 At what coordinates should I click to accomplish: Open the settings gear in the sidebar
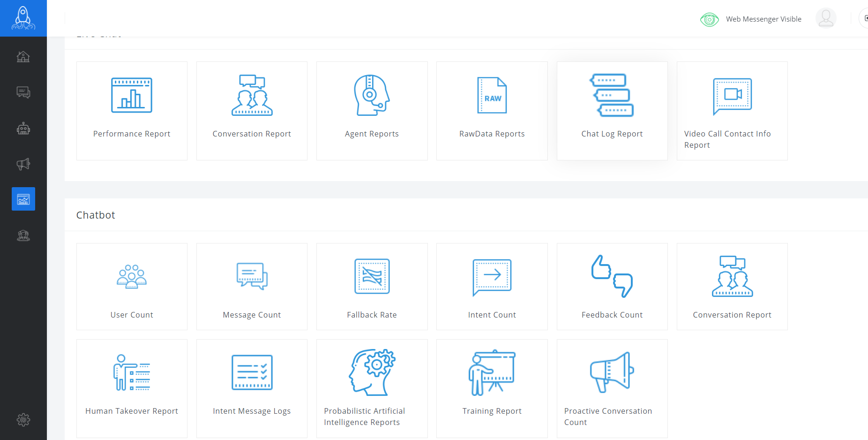click(x=23, y=420)
